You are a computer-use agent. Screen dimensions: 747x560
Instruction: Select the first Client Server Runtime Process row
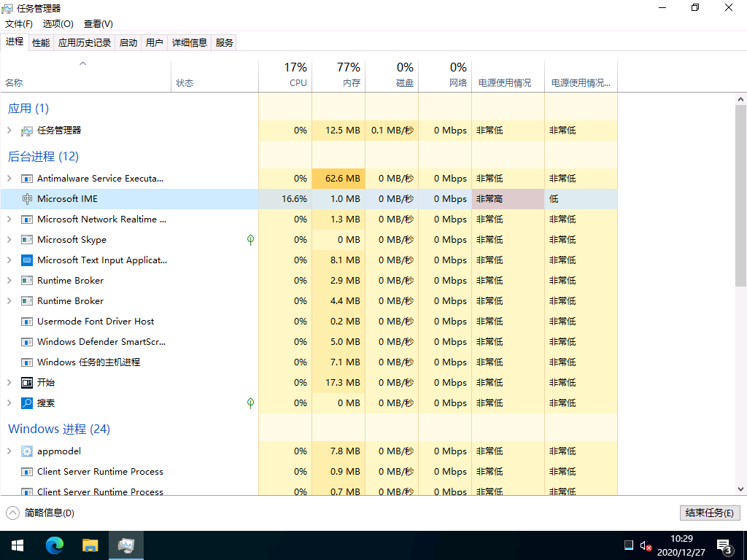pos(309,472)
